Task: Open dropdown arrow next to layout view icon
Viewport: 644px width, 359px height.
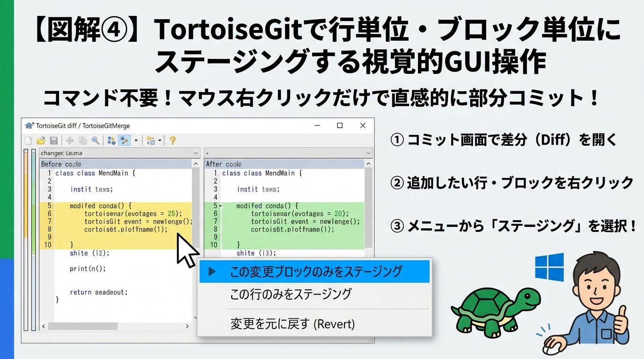Action: [x=160, y=140]
